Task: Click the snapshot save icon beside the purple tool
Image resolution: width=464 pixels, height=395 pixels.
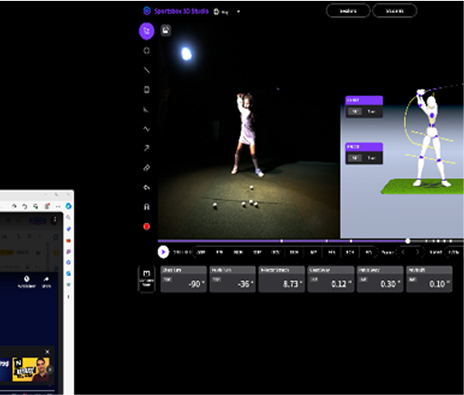Action: point(166,30)
